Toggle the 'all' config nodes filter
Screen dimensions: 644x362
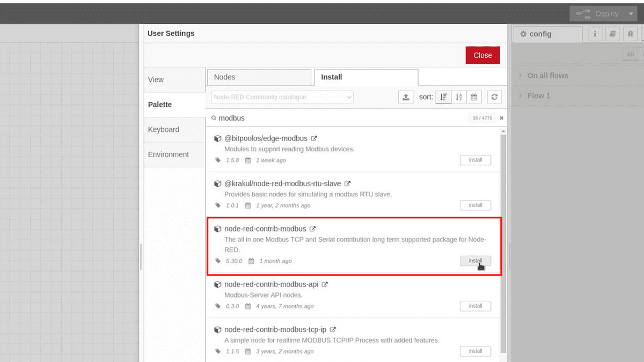click(x=630, y=54)
